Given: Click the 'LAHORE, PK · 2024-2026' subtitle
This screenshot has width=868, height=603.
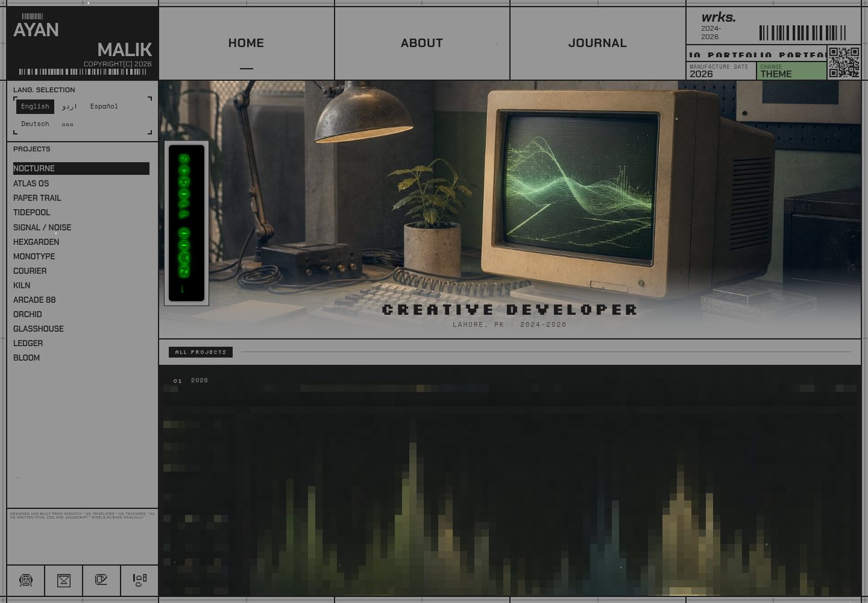Looking at the screenshot, I should coord(510,325).
